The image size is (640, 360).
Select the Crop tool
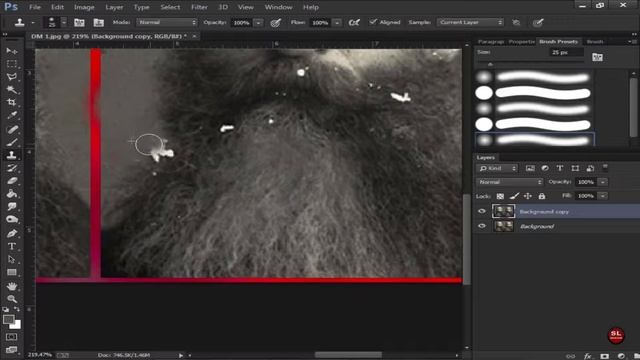(11, 102)
